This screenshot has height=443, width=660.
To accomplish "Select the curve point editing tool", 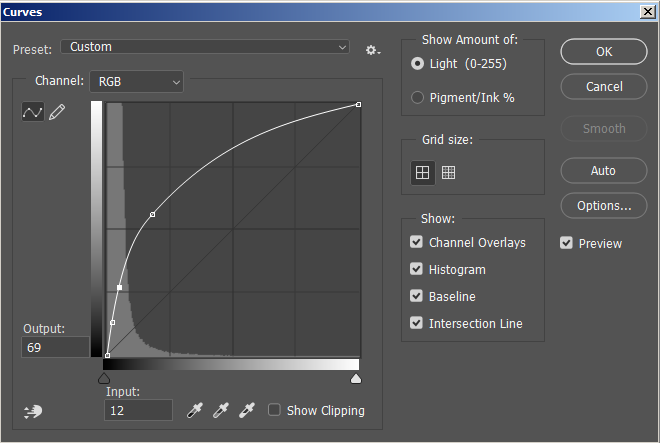I will pyautogui.click(x=32, y=113).
